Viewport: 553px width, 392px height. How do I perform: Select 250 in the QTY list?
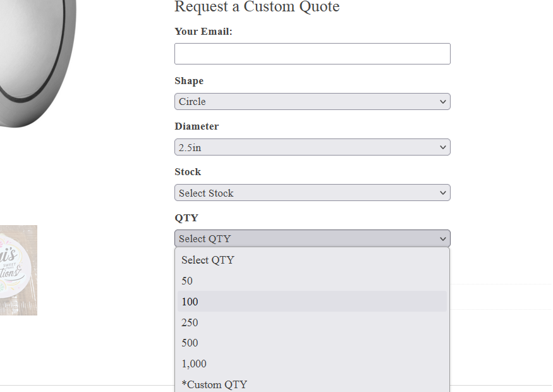pyautogui.click(x=190, y=322)
